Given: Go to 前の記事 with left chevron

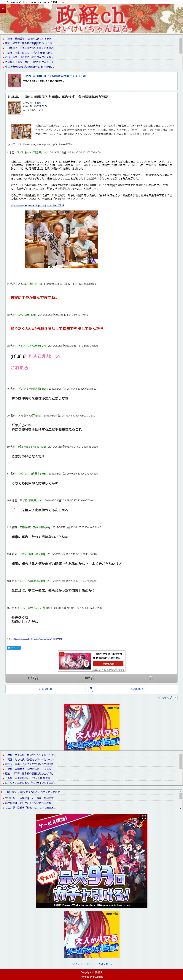Looking at the screenshot, I should (46, 689).
